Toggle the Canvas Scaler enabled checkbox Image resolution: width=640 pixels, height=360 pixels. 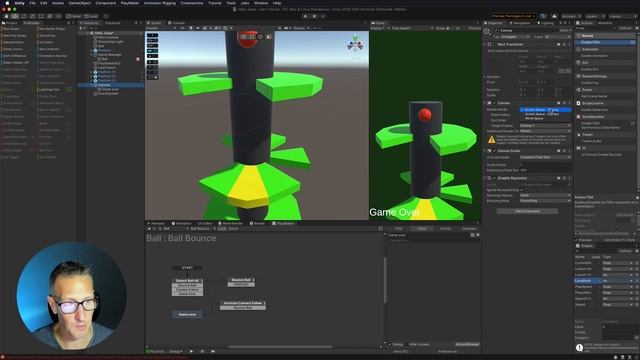[x=494, y=151]
